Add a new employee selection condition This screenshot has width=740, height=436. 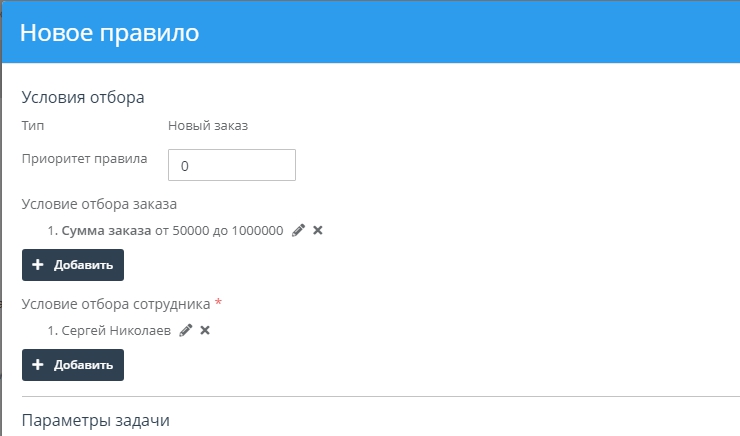(x=73, y=365)
